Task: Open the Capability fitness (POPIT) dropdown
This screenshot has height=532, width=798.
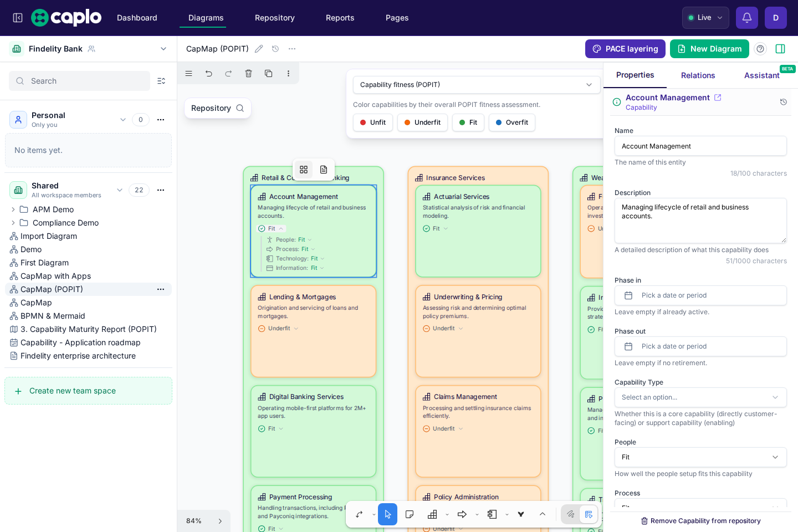Action: [x=477, y=85]
